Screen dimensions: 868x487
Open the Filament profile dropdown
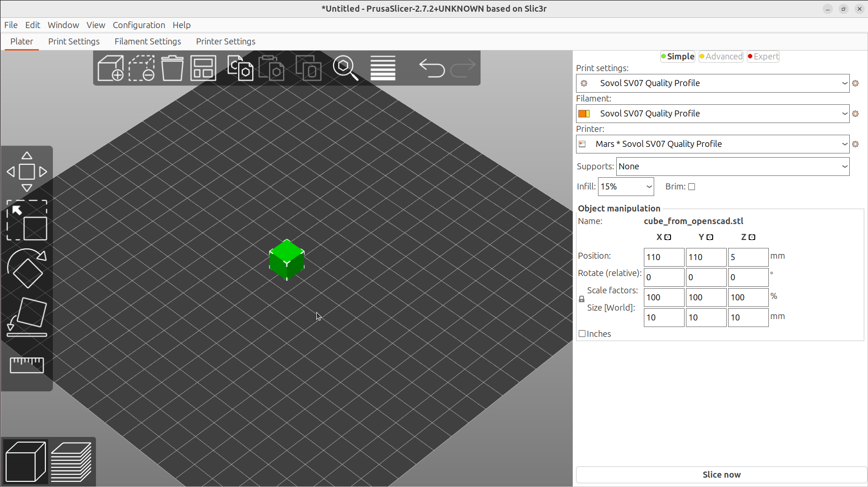[713, 114]
